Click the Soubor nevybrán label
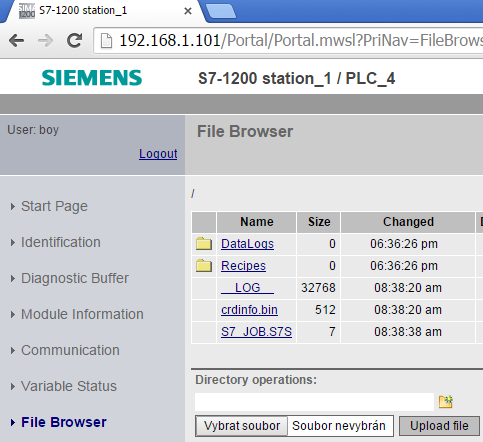 [x=339, y=426]
